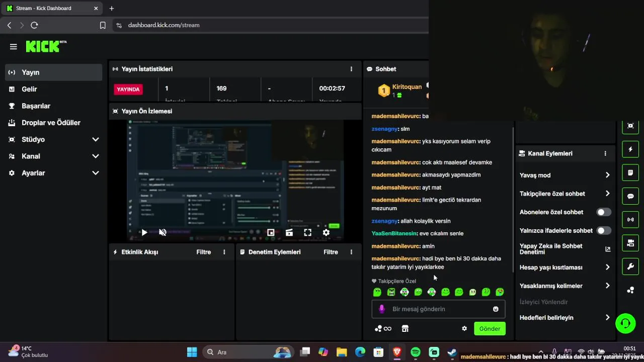Viewport: 644px width, 362px height.
Task: Click the Ara search box on taskbar
Action: [249, 352]
